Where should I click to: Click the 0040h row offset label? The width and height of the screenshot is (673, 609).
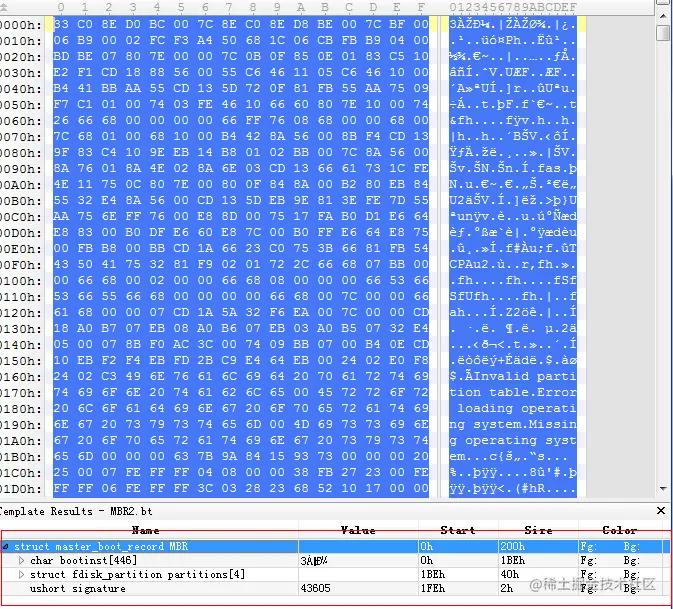21,89
